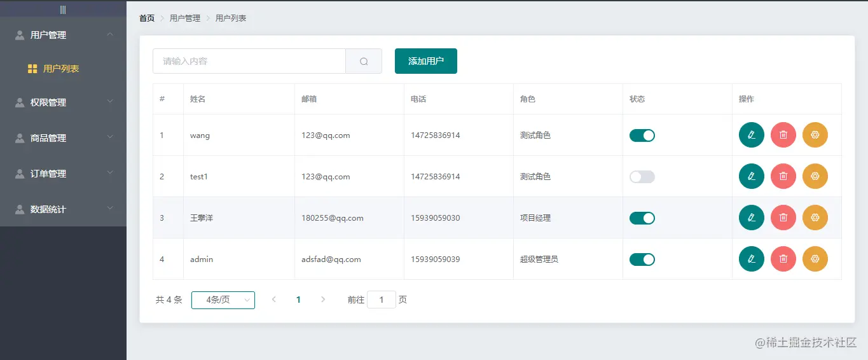The height and width of the screenshot is (360, 868).
Task: Focus the 请输入内容 search field
Action: (x=249, y=61)
